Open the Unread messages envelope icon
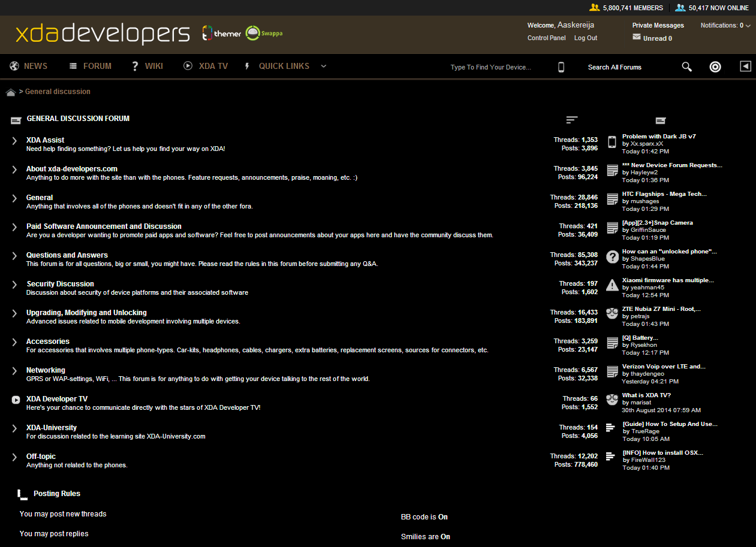 click(x=635, y=38)
